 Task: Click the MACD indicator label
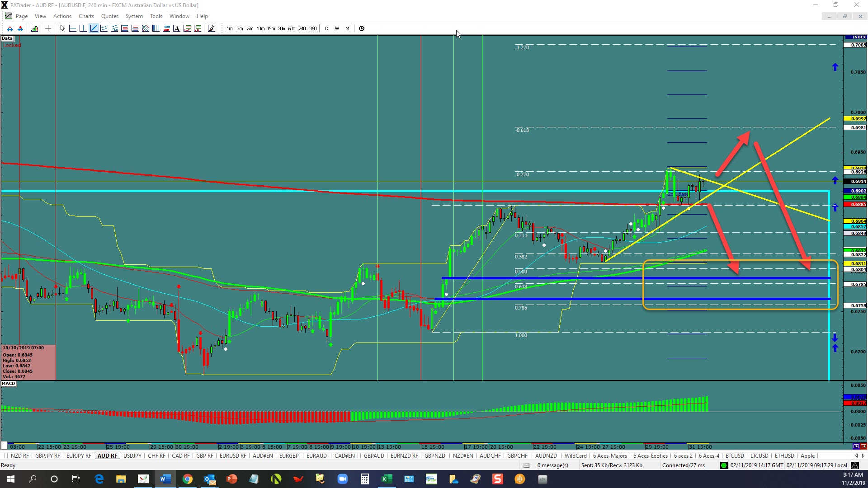(x=9, y=384)
